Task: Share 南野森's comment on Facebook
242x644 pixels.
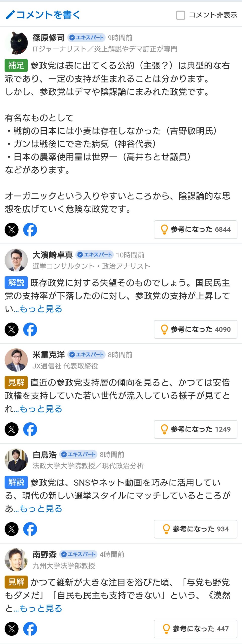Action: tap(30, 629)
